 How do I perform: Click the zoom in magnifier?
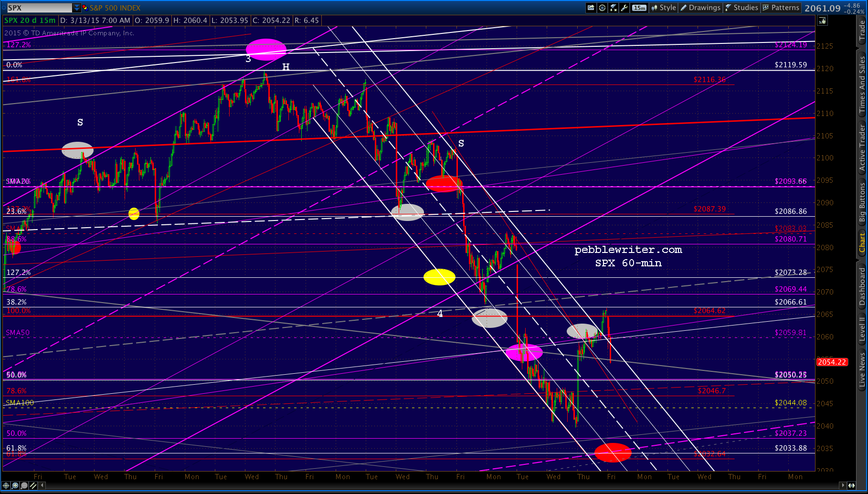(x=15, y=485)
